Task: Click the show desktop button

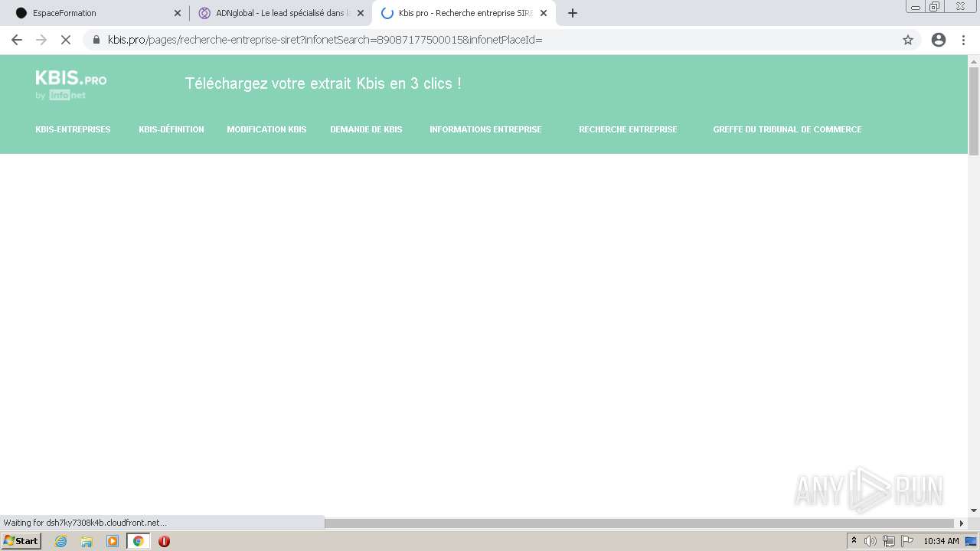Action: click(972, 541)
